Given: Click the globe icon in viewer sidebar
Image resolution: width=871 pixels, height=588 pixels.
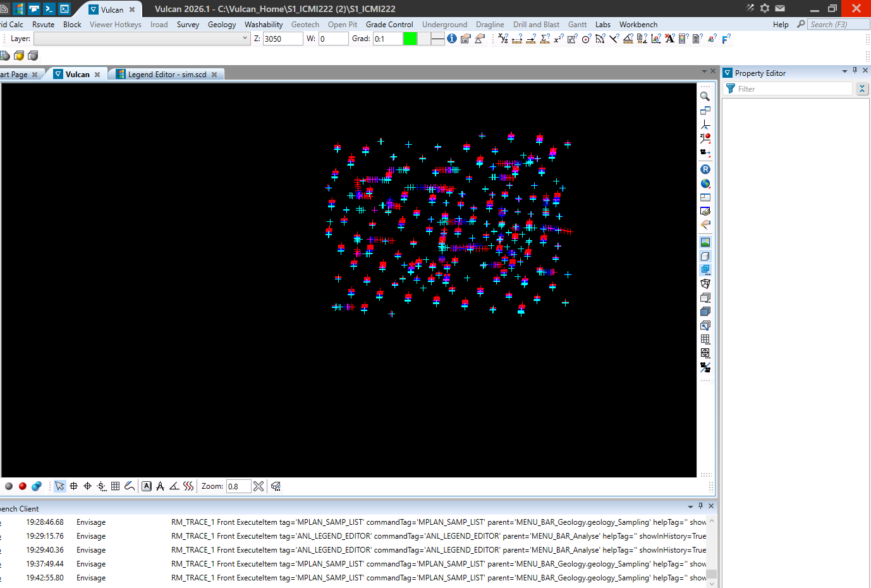Looking at the screenshot, I should pos(705,183).
